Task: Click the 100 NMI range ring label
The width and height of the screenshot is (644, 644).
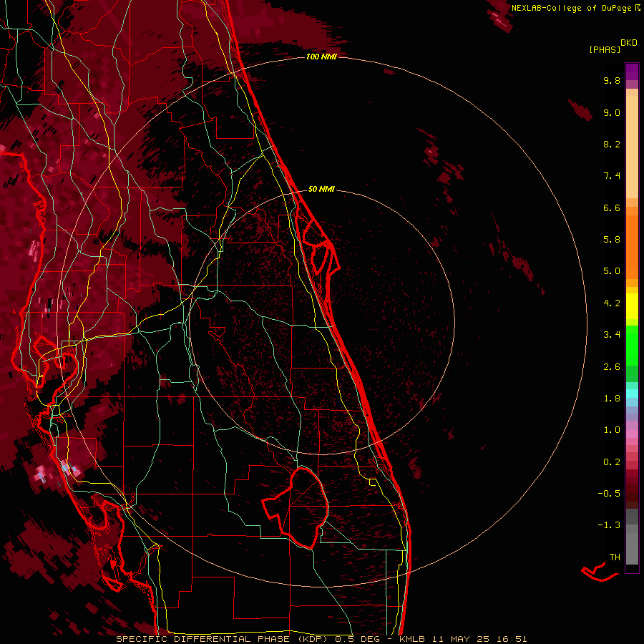Action: [x=321, y=57]
